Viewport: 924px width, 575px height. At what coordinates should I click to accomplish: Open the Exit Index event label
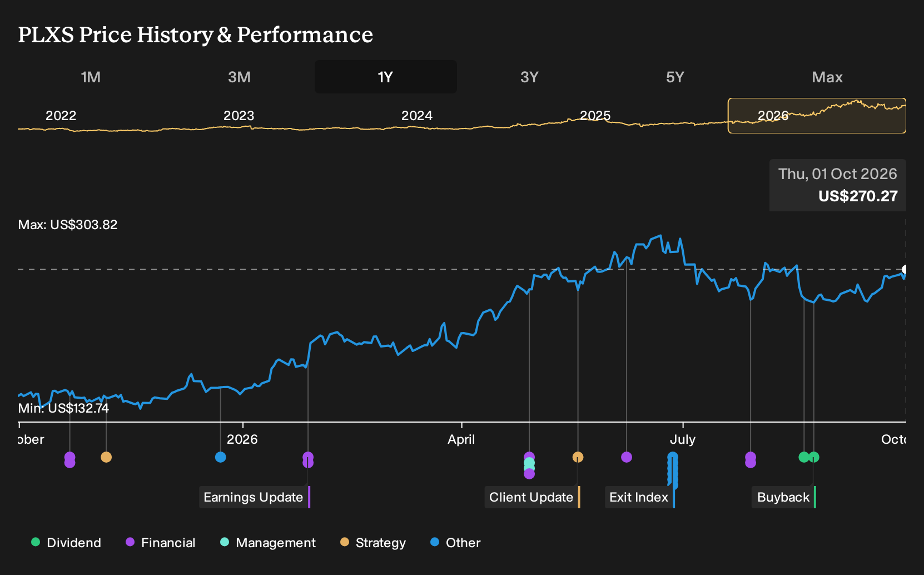pyautogui.click(x=640, y=497)
